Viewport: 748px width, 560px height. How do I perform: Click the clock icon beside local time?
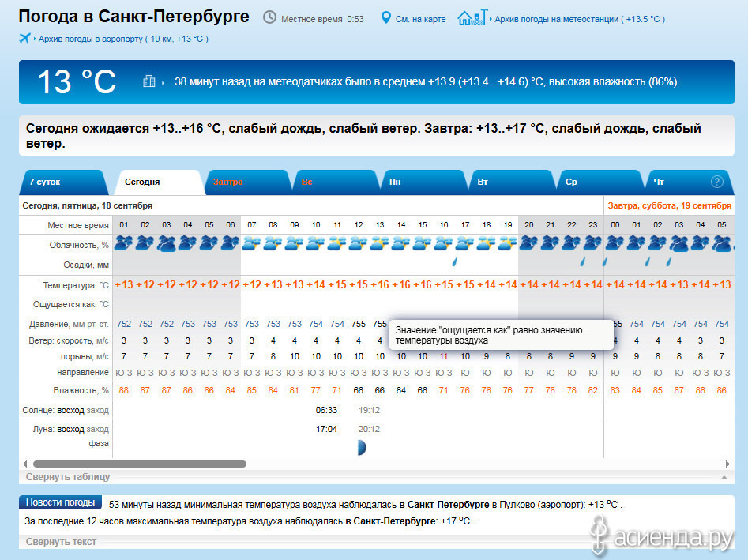(269, 17)
